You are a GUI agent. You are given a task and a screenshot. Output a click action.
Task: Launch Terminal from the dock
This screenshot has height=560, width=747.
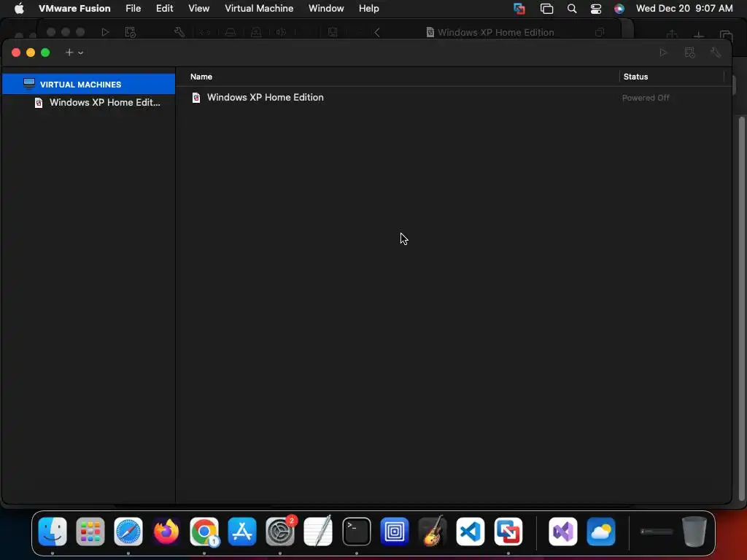click(356, 532)
